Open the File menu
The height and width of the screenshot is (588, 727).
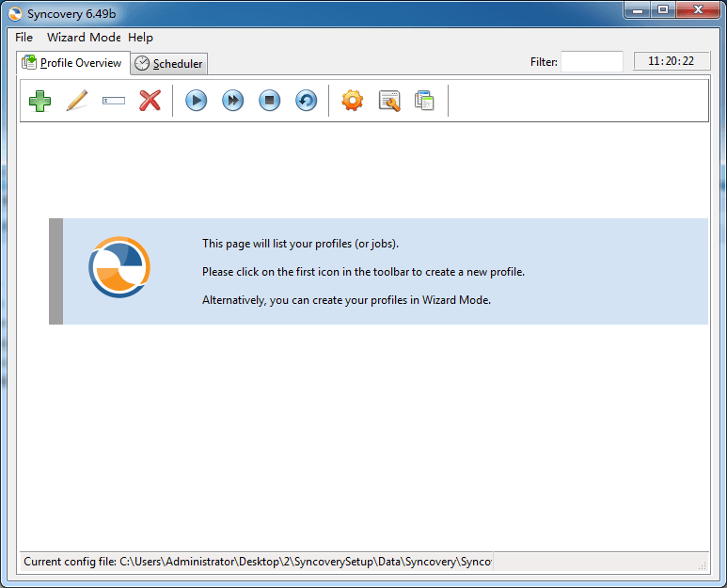click(x=24, y=37)
